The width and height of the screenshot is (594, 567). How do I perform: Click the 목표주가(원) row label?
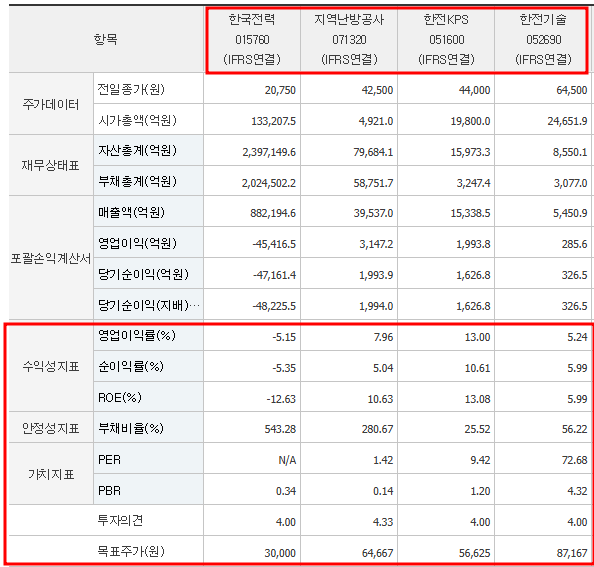(131, 551)
